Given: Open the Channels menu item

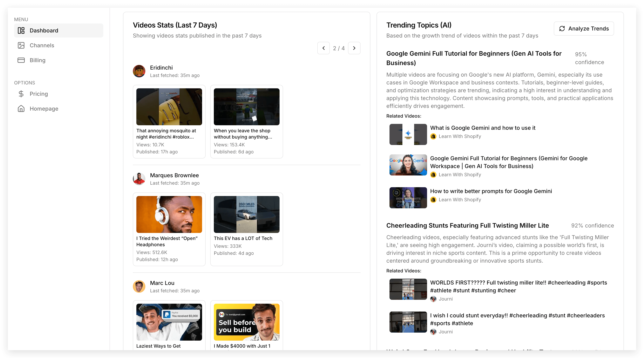Looking at the screenshot, I should [x=42, y=46].
